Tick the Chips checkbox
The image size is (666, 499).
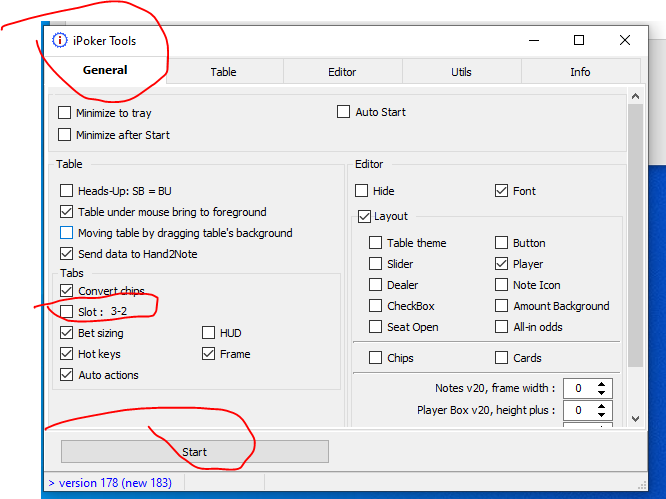coord(375,358)
